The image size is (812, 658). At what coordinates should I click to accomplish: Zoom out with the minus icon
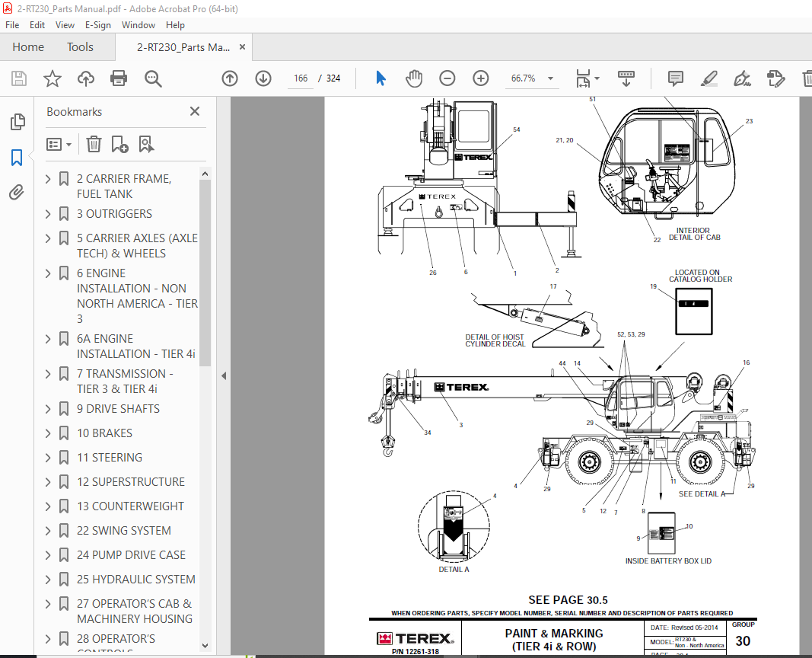click(447, 78)
